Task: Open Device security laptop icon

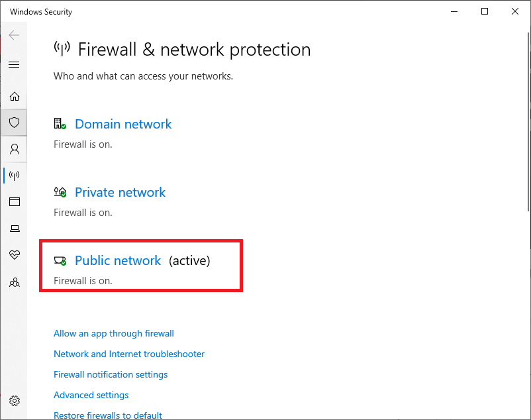Action: [14, 229]
